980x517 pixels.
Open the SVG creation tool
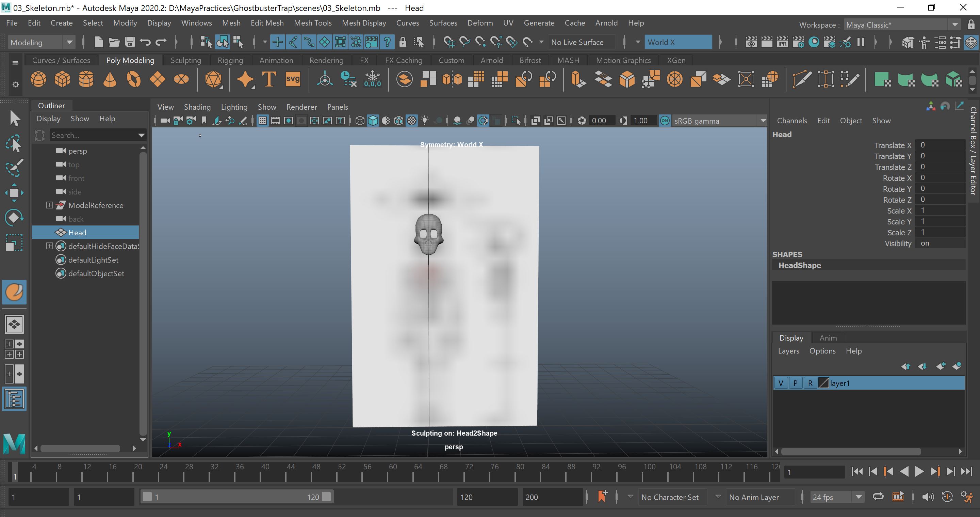tap(293, 79)
